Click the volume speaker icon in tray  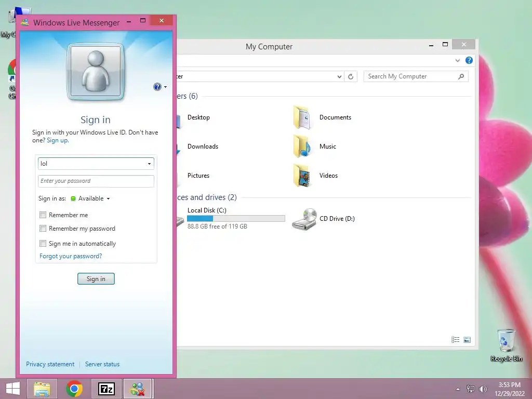(483, 389)
